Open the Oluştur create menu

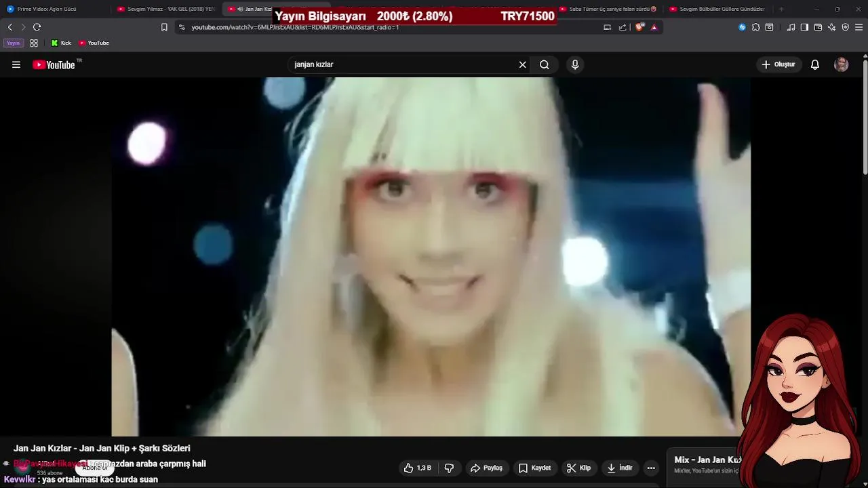(x=778, y=64)
